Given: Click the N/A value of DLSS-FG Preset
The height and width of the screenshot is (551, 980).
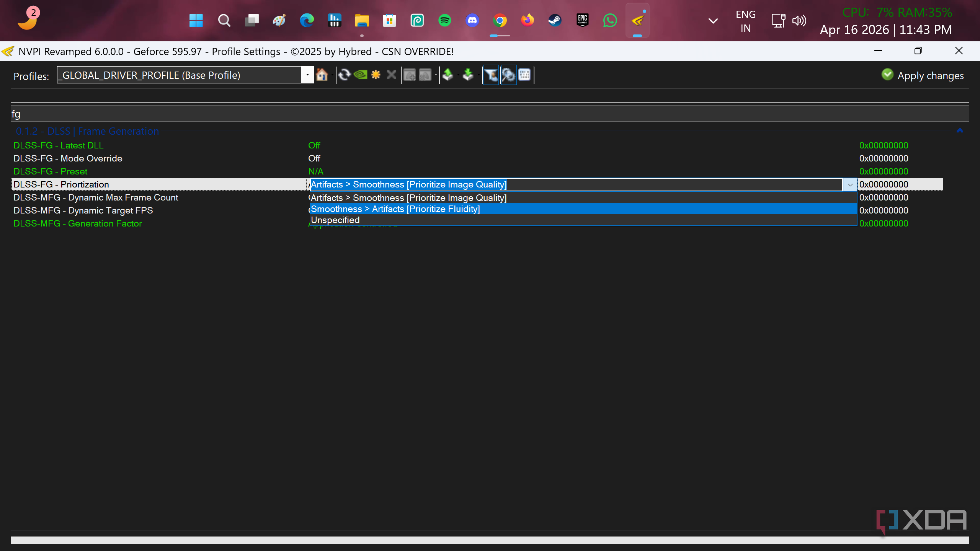Looking at the screenshot, I should pos(315,171).
